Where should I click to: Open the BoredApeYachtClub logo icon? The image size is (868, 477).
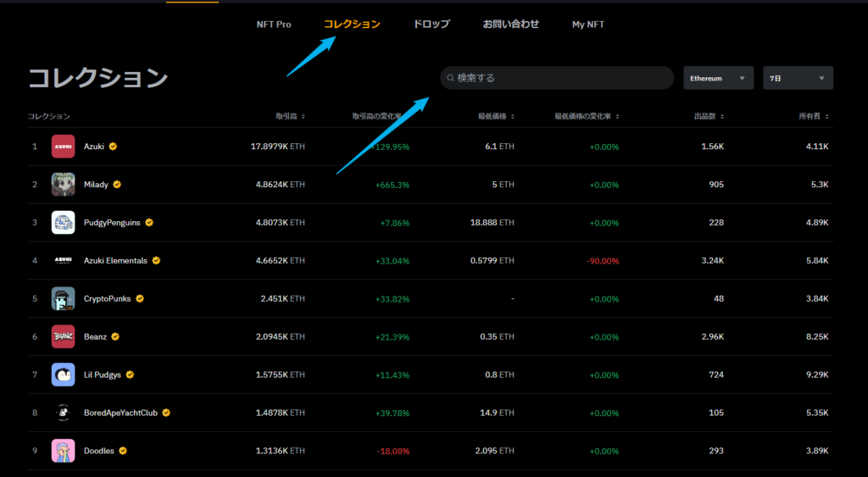[63, 413]
